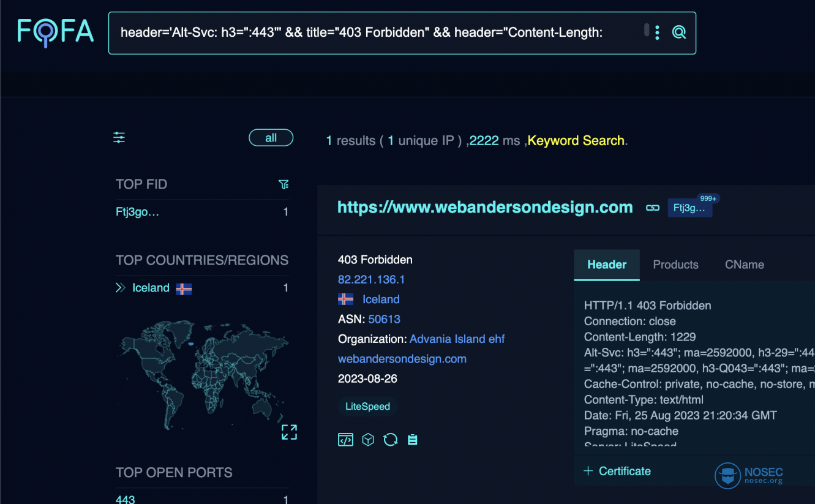Click the "Pragma: no-cache" header line
The image size is (815, 504).
point(631,431)
